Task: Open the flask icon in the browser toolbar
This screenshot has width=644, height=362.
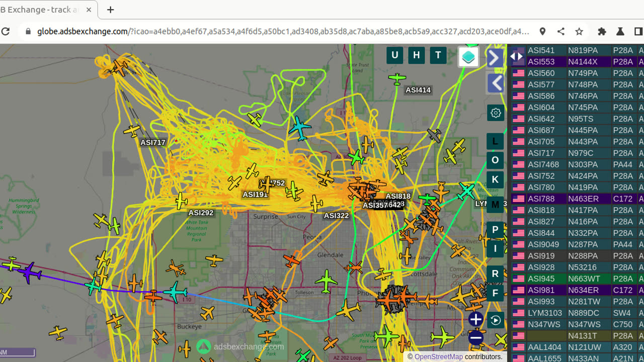Action: click(620, 31)
